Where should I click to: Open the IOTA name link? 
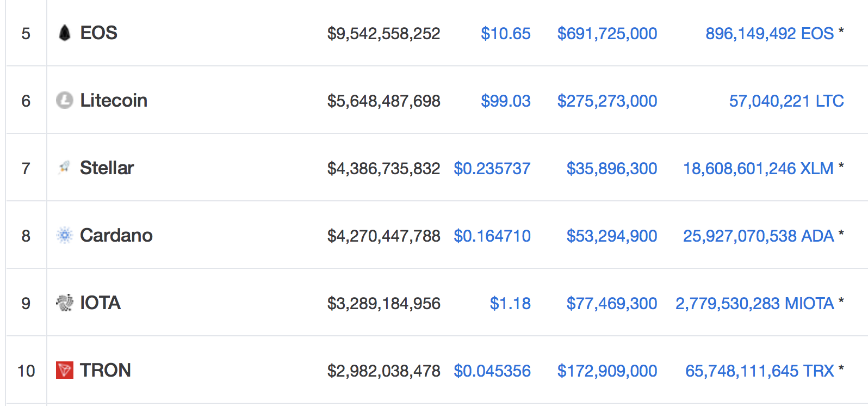coord(100,303)
